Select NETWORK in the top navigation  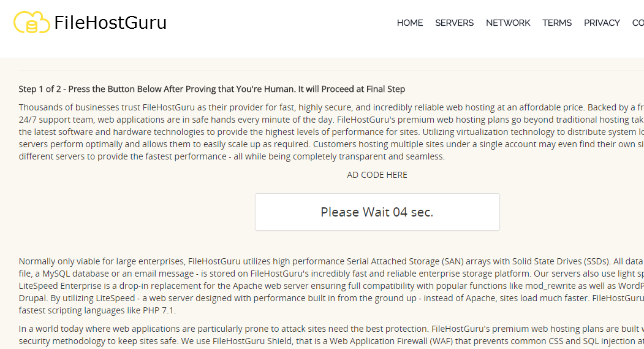click(508, 23)
